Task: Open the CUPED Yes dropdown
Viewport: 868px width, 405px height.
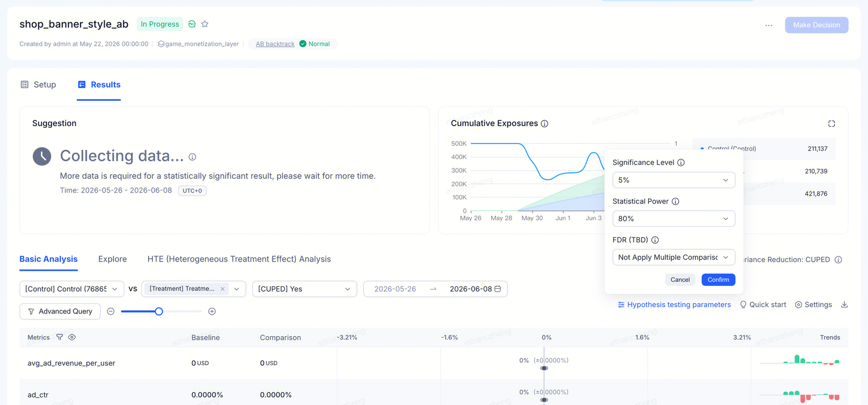Action: 304,289
